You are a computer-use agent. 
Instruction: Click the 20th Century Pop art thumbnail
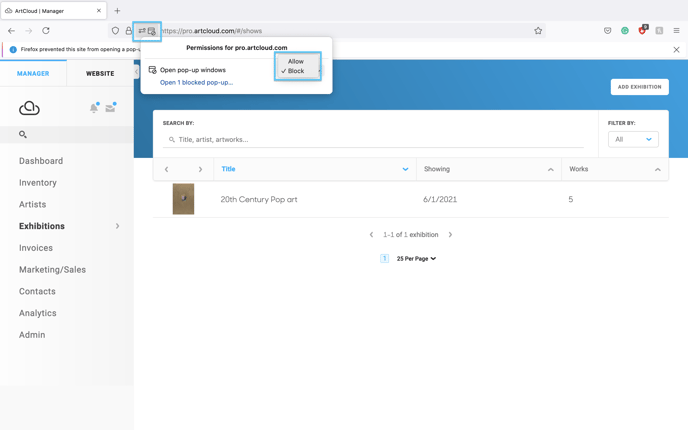183,199
